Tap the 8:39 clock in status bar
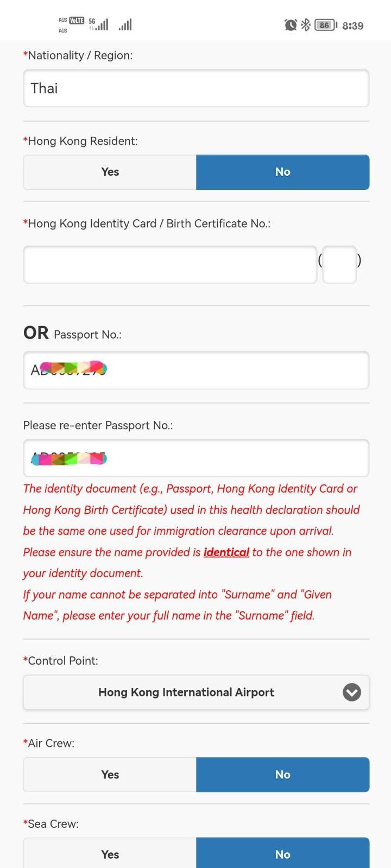Screen dimensions: 391x868 click(353, 25)
